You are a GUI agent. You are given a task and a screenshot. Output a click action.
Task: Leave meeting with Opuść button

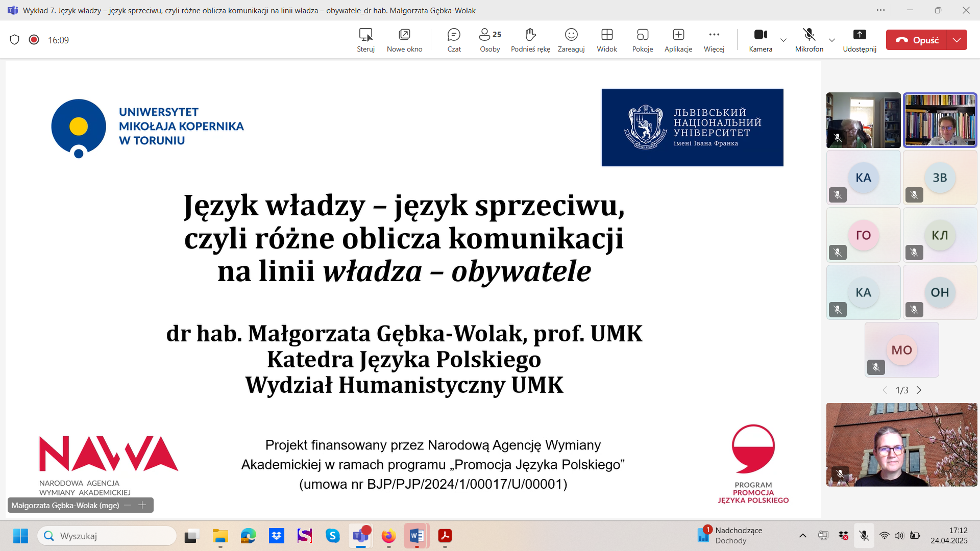point(917,40)
